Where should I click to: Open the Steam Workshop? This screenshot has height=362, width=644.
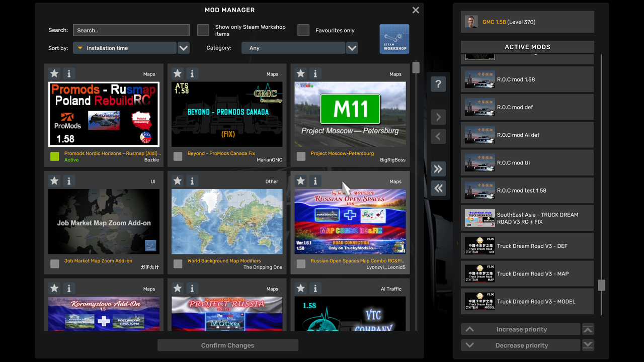coord(394,39)
